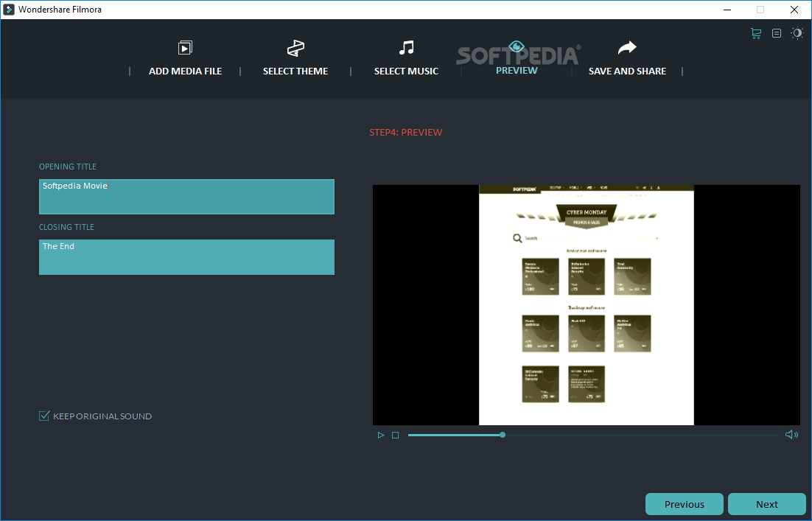Go to SELECT THEME step
Image resolution: width=812 pixels, height=521 pixels.
[x=295, y=71]
